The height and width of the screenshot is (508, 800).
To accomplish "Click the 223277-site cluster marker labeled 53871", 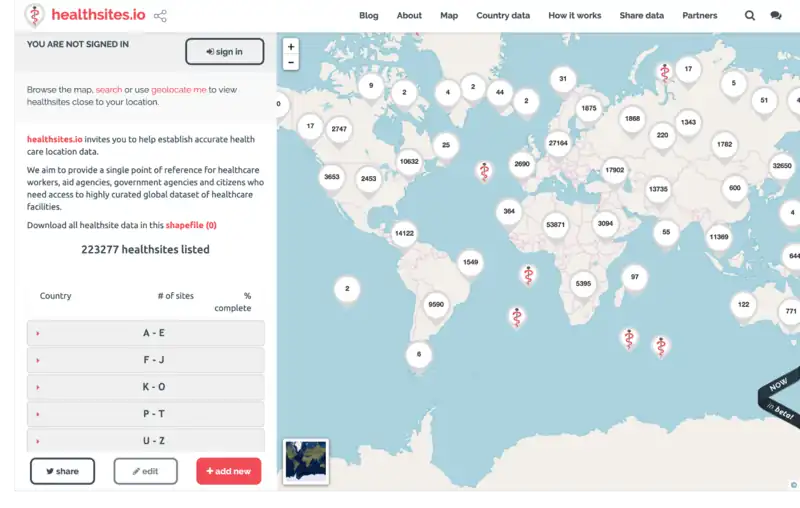I will [556, 225].
